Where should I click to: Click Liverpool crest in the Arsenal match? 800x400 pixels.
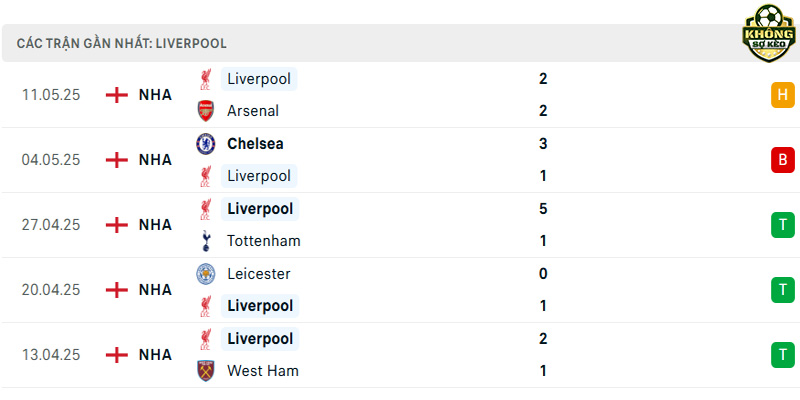click(206, 80)
